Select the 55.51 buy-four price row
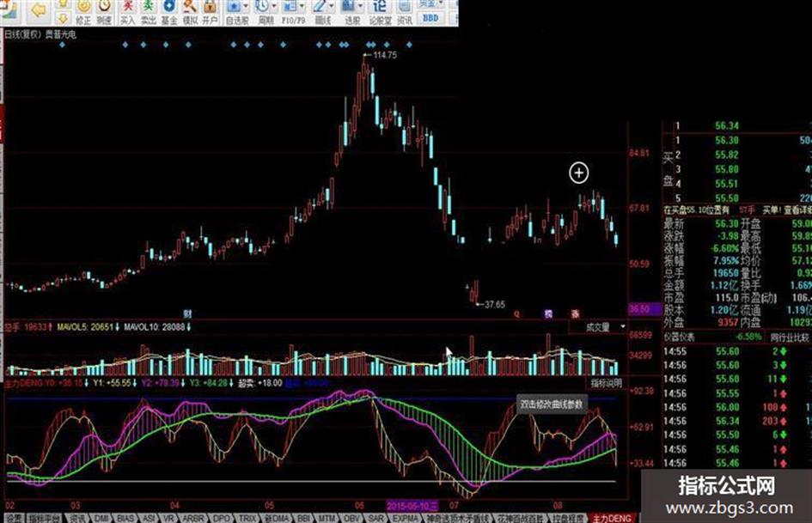Image resolution: width=812 pixels, height=523 pixels. (737, 184)
